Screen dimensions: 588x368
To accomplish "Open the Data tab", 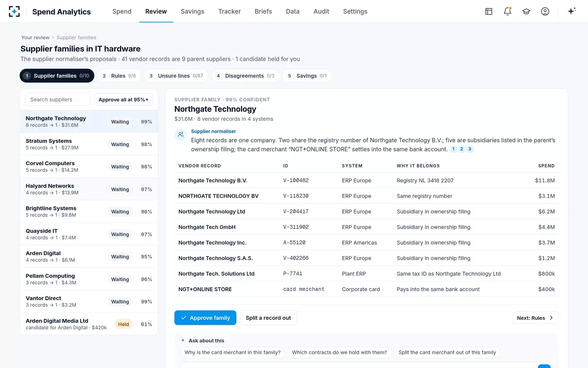I will tap(293, 11).
